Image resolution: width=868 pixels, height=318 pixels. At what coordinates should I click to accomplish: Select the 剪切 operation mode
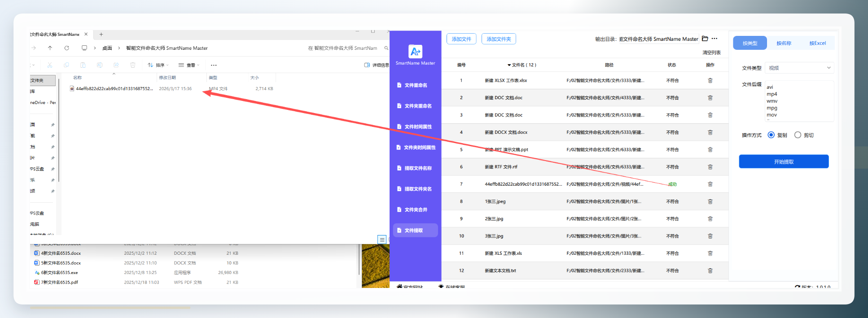pos(798,135)
